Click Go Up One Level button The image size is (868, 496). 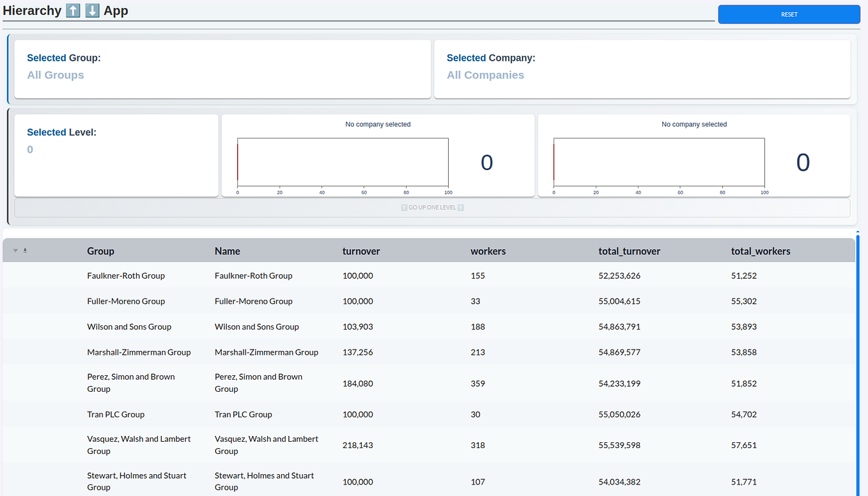pyautogui.click(x=432, y=208)
